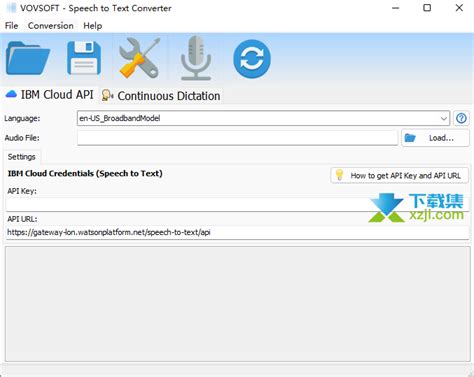
Task: Open the Conversion menu
Action: (51, 26)
